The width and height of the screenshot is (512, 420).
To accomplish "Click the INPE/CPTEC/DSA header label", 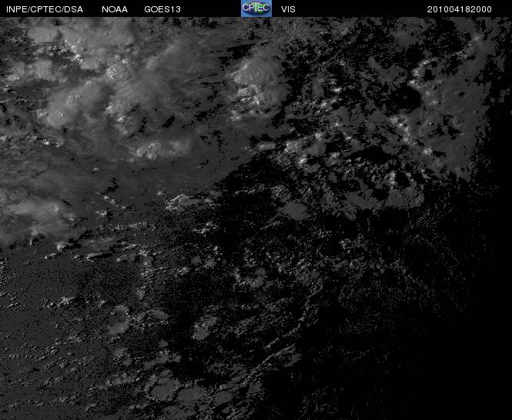I will [x=45, y=9].
